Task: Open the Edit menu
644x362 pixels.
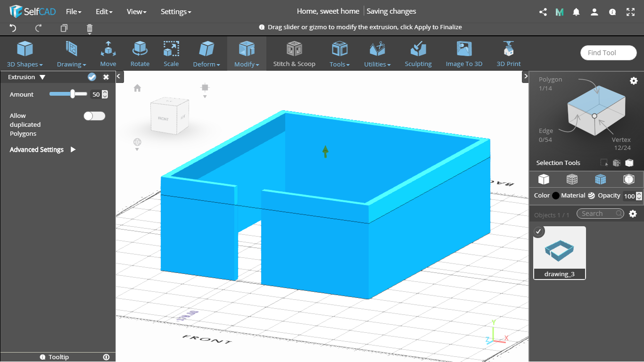Action: (104, 11)
